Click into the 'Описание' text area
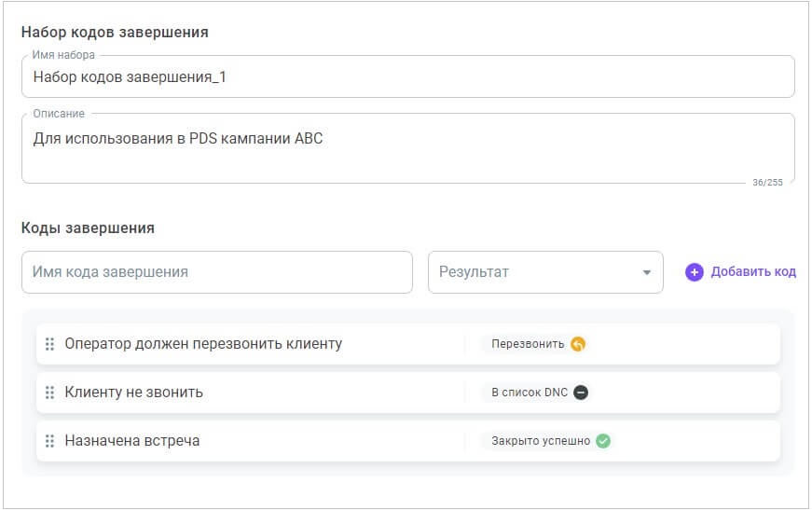 point(408,148)
